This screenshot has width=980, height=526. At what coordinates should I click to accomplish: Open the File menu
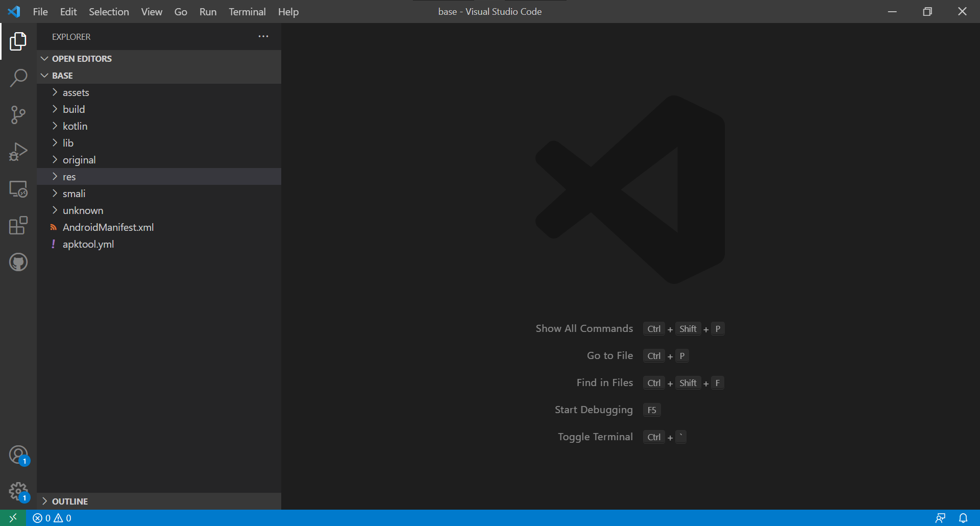[x=40, y=11]
